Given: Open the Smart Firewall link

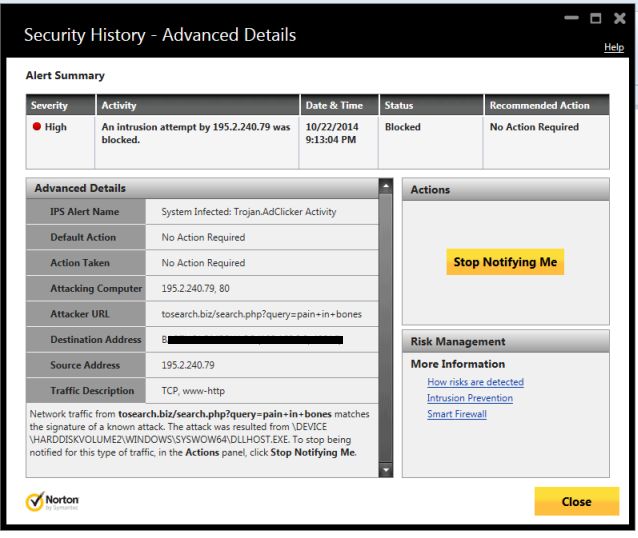Looking at the screenshot, I should coord(456,414).
